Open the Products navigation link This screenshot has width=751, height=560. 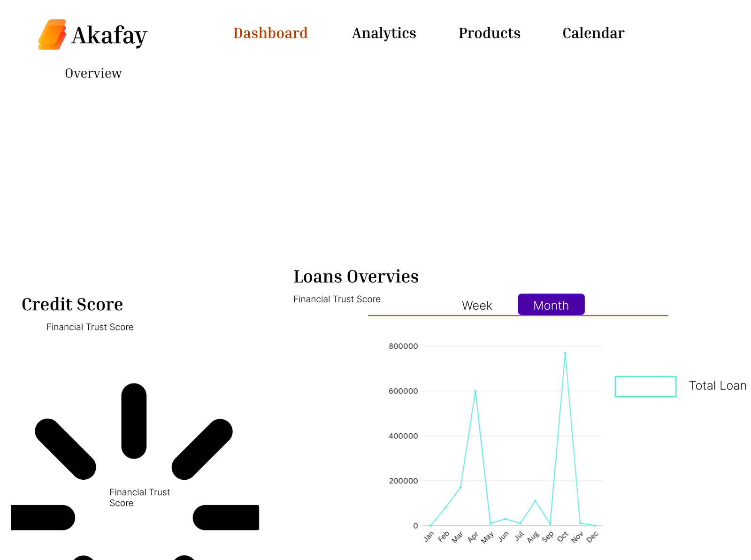489,33
